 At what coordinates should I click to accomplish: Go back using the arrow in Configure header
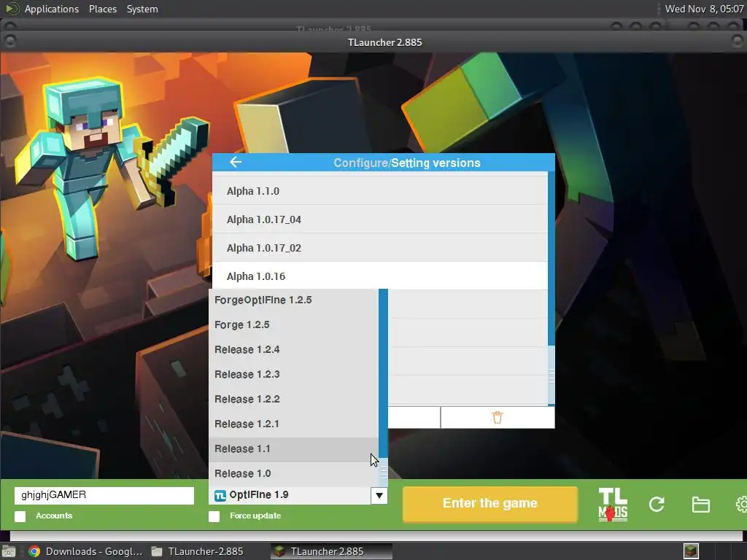[236, 163]
